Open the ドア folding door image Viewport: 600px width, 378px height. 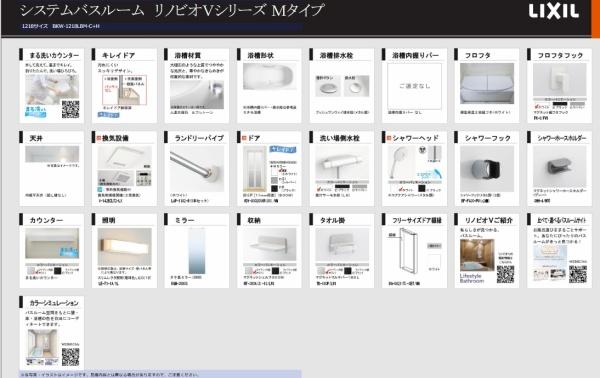click(x=255, y=169)
